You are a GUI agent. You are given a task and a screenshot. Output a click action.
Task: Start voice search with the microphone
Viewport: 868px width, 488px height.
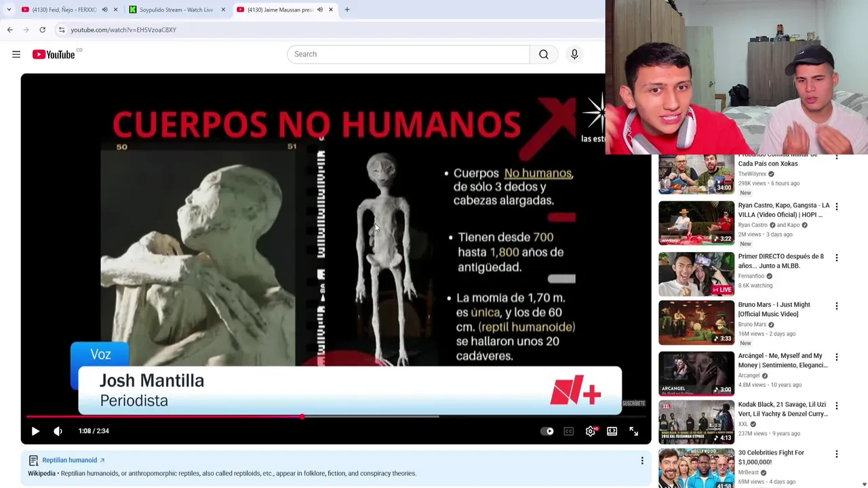tap(574, 54)
